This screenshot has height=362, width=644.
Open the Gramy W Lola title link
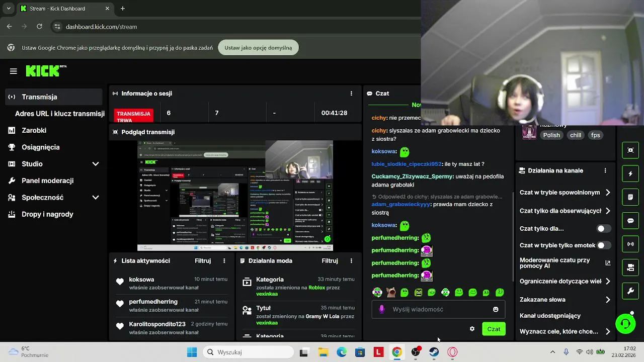(323, 316)
